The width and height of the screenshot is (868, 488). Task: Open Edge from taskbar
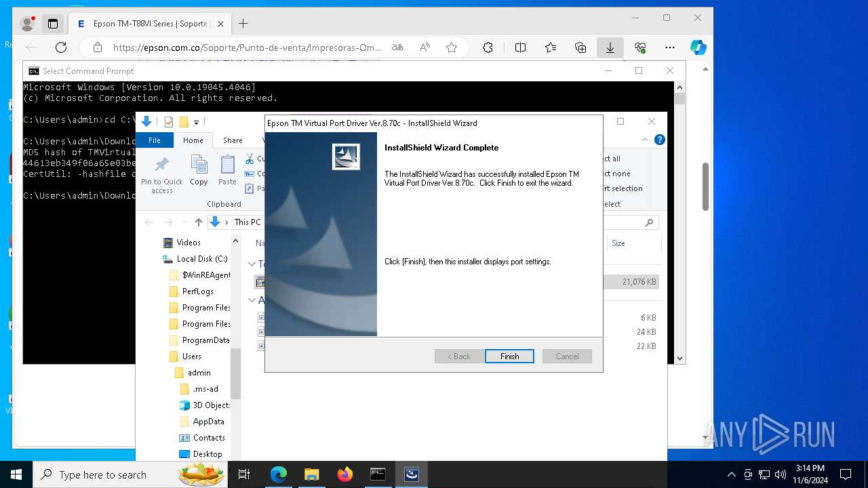pyautogui.click(x=279, y=474)
